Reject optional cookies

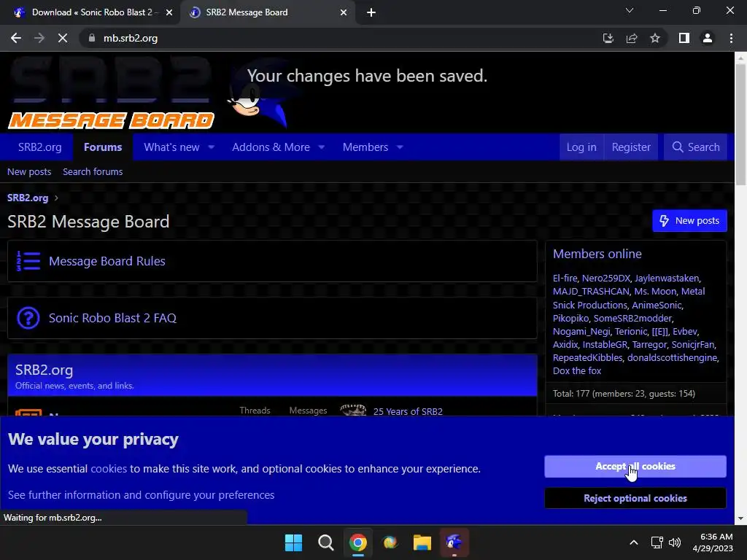(x=635, y=498)
